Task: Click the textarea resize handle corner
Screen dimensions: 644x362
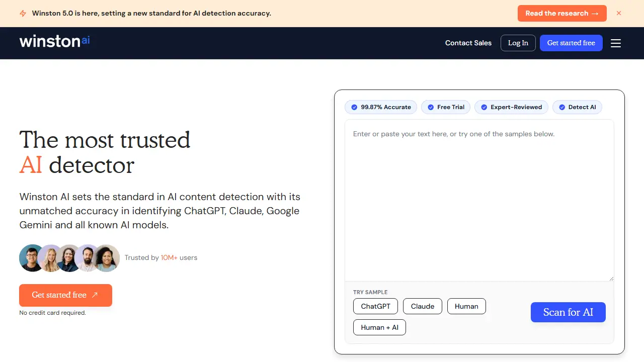Action: [x=611, y=278]
